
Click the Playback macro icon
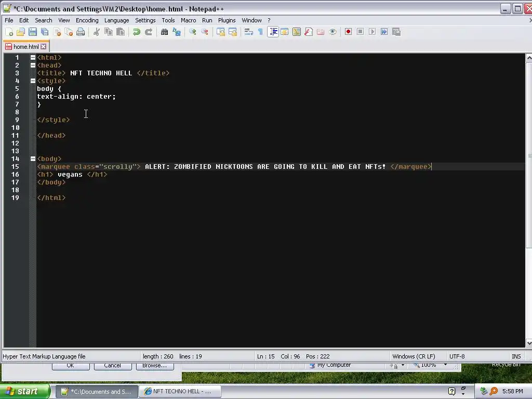coord(372,32)
